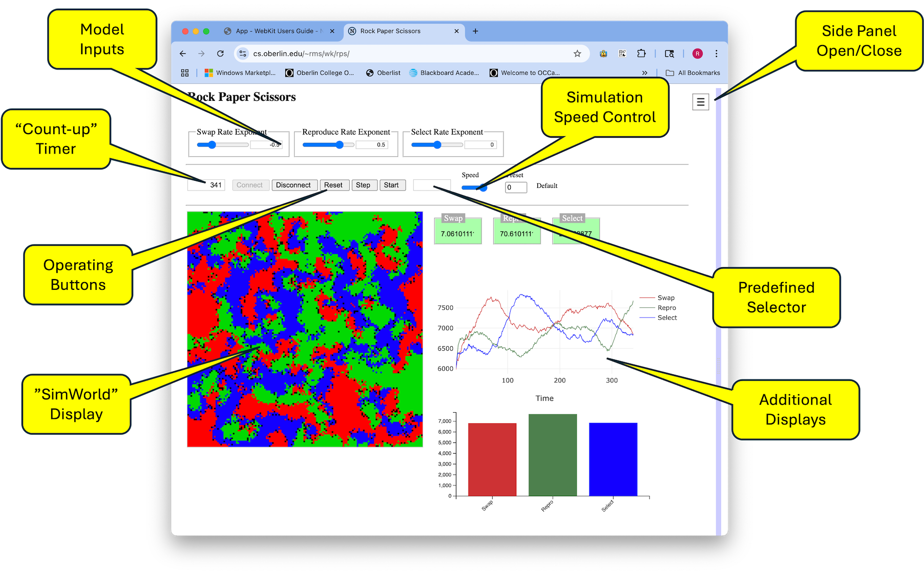Expand the hidden bookmarks overflow chevron
The image size is (924, 575).
pos(644,73)
